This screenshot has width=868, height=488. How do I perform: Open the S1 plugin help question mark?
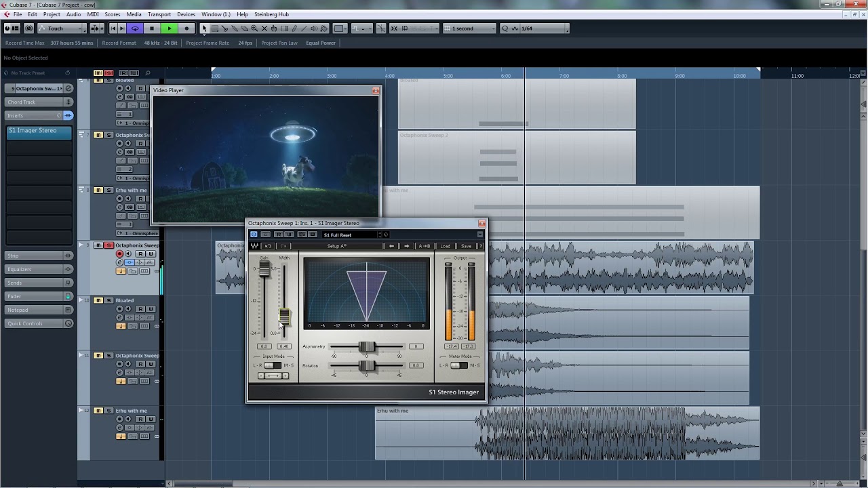pyautogui.click(x=480, y=246)
